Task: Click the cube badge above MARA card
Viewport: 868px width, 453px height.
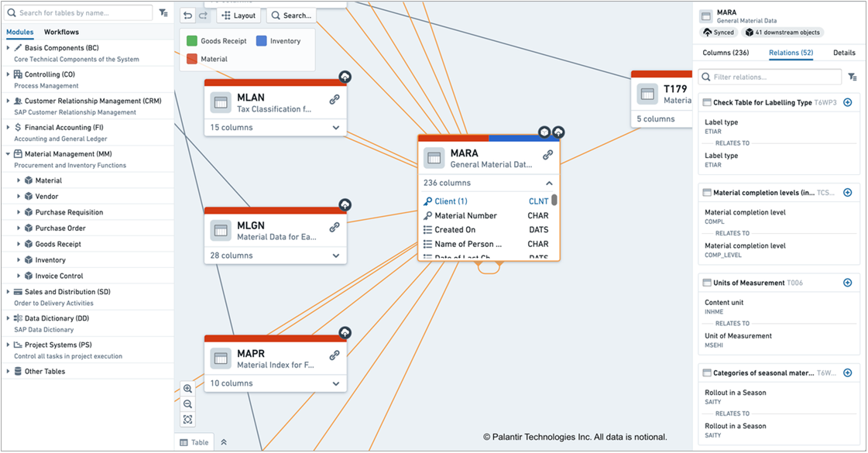Action: pos(544,132)
